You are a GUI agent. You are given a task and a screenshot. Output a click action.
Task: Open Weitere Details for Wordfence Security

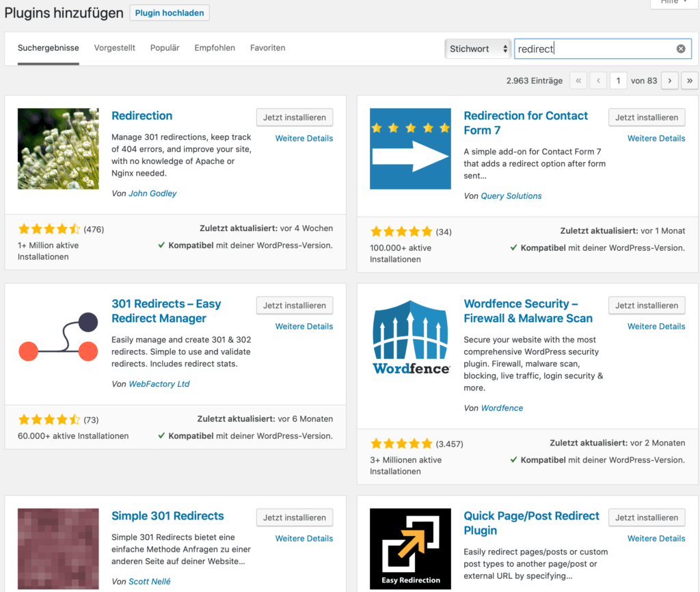(656, 326)
